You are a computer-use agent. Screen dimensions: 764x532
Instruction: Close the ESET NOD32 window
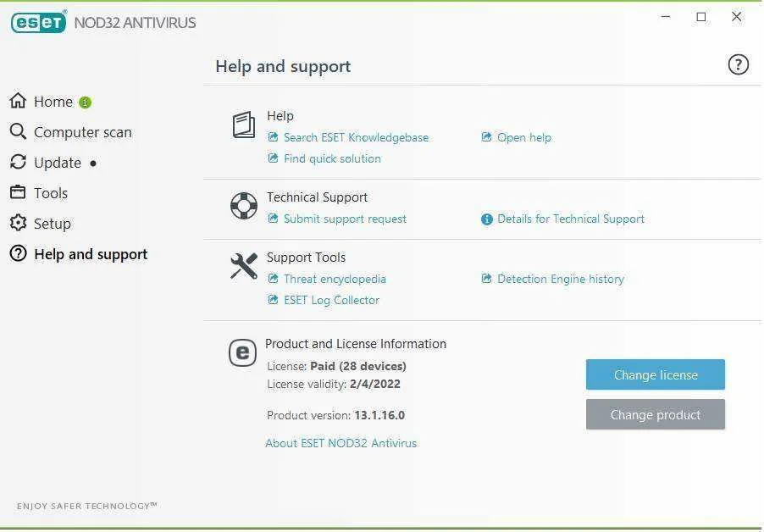tap(737, 17)
